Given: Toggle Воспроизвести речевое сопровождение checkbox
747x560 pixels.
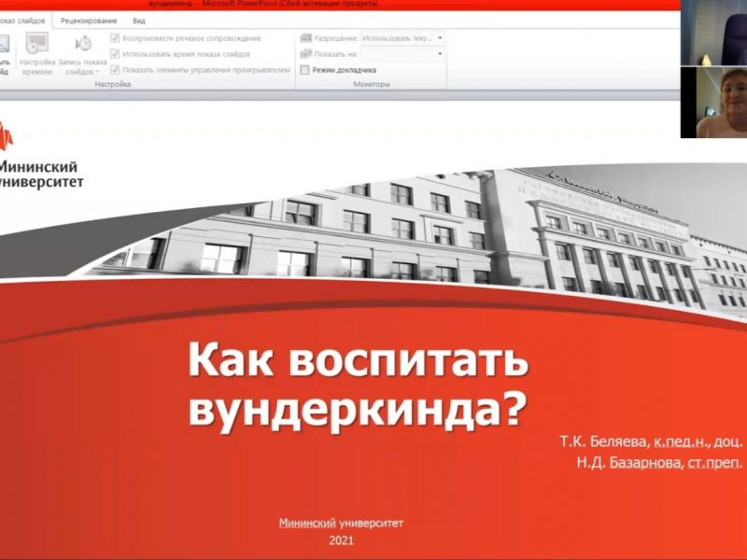Looking at the screenshot, I should click(115, 38).
